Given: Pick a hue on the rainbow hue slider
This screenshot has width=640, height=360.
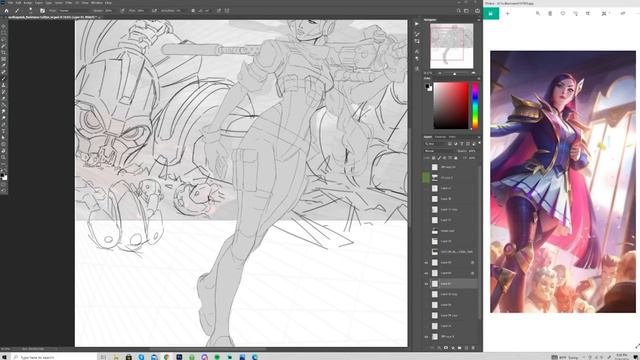Looking at the screenshot, I should (475, 105).
